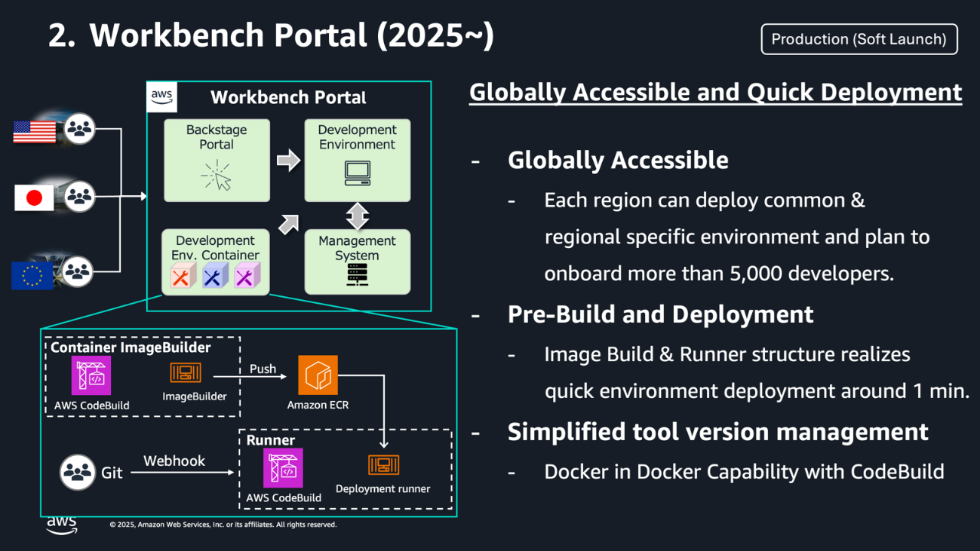Click the Amazon ECR service icon

click(318, 375)
